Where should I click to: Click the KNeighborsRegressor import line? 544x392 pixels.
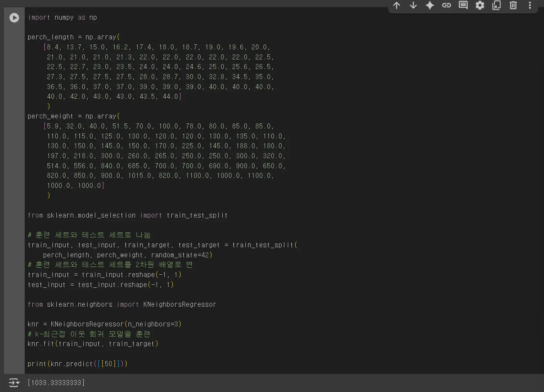pyautogui.click(x=122, y=304)
